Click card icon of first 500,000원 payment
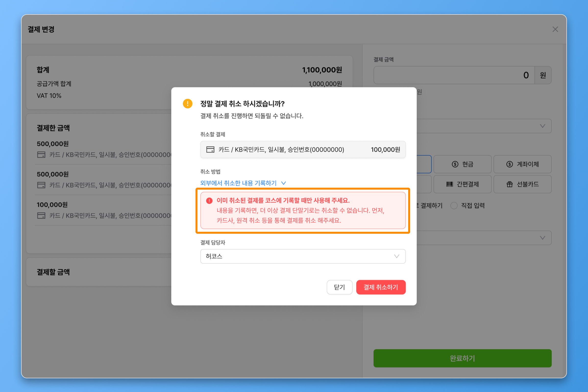The width and height of the screenshot is (588, 392). [41, 155]
